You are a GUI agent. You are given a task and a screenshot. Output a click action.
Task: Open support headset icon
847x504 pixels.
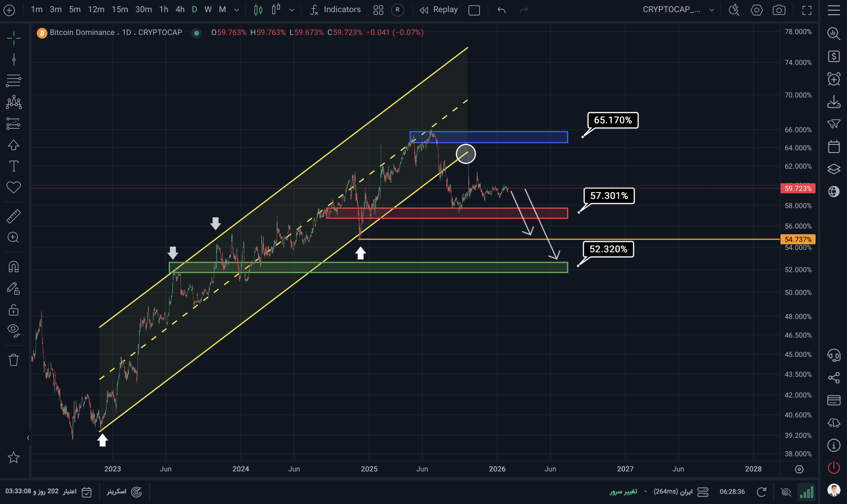tap(834, 356)
